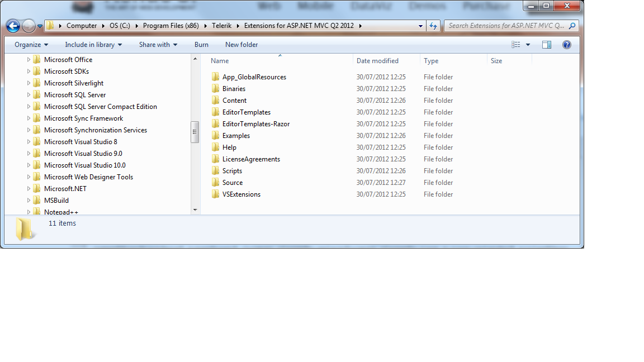Select the Examples folder icon
Viewport: 644px width, 362px height.
pyautogui.click(x=216, y=135)
